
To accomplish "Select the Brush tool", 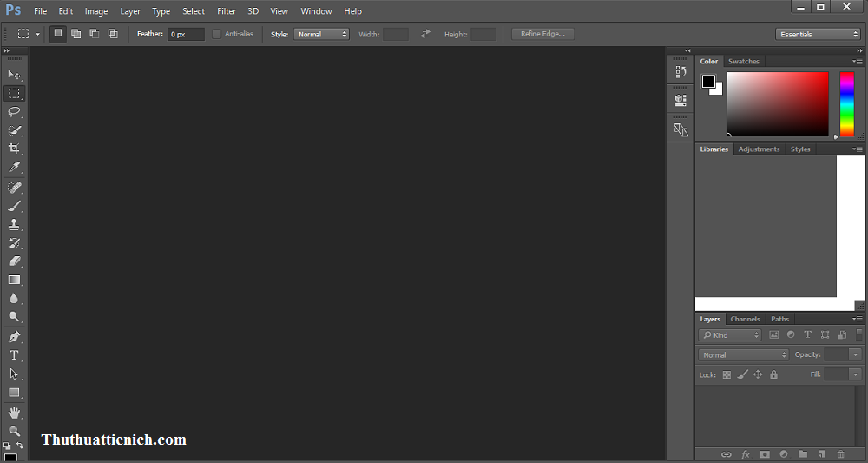I will tap(15, 206).
